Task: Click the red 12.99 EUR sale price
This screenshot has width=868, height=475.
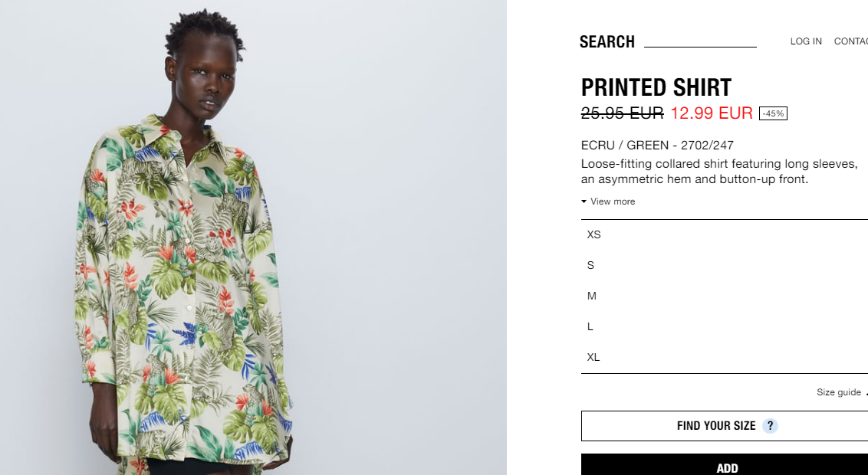Action: pos(712,113)
